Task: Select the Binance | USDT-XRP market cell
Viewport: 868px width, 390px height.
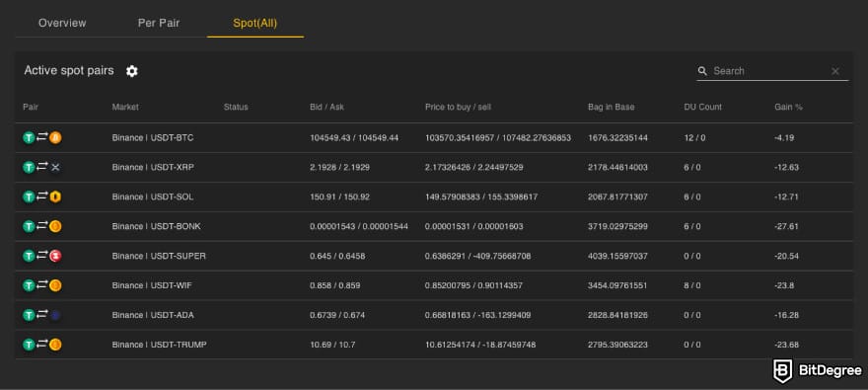Action: pos(153,167)
